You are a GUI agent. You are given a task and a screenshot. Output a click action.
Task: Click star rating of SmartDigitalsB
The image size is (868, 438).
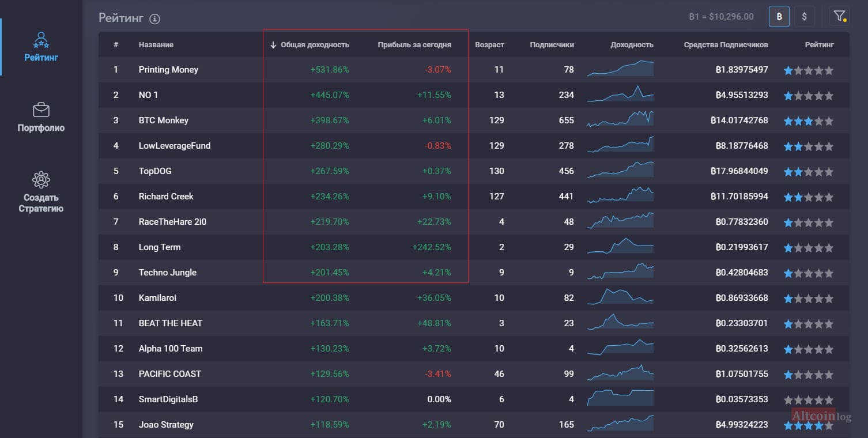pos(809,400)
